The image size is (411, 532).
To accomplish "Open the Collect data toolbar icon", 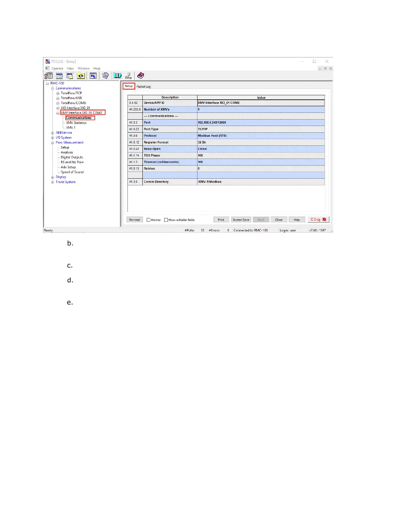I will coord(70,76).
